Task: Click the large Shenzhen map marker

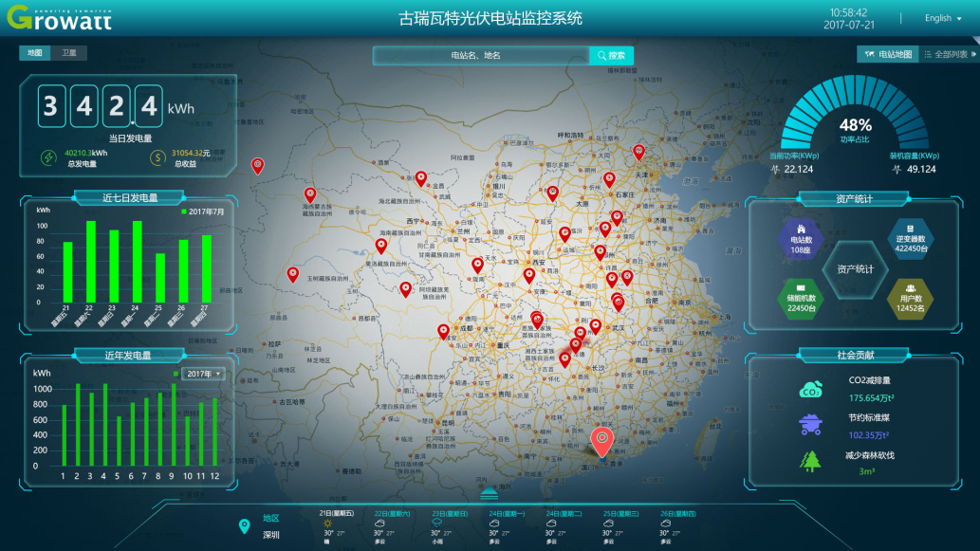Action: point(601,440)
